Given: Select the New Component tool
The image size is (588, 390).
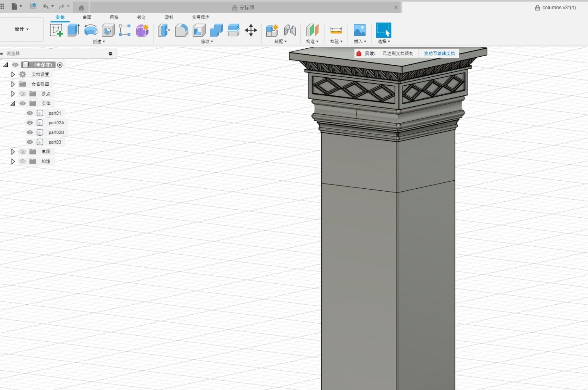Looking at the screenshot, I should [x=272, y=30].
